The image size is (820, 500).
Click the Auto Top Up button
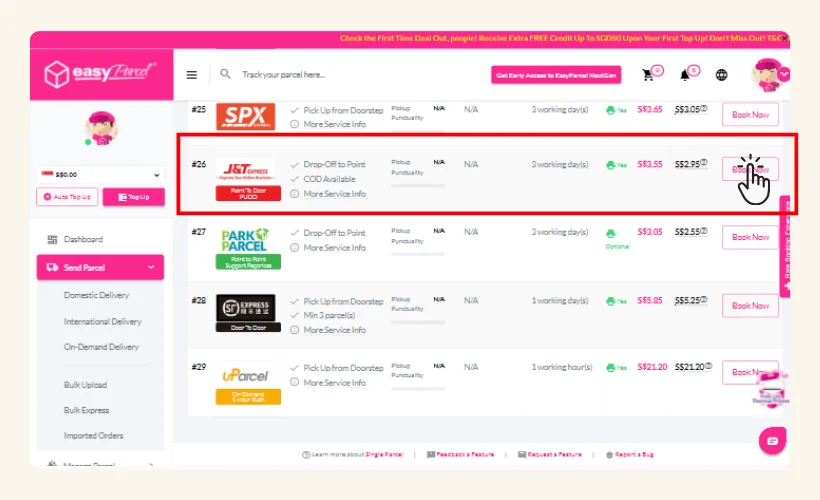[67, 197]
